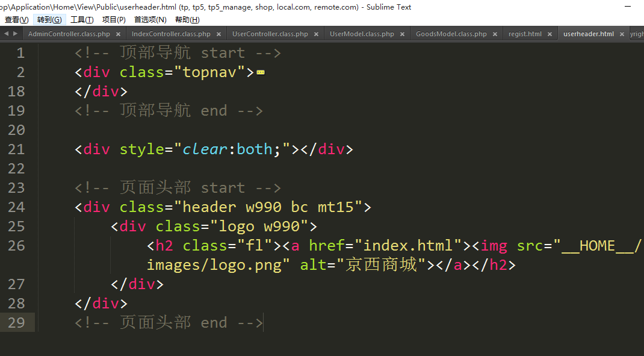The width and height of the screenshot is (644, 356).
Task: Close the regist.html tab
Action: [x=550, y=34]
